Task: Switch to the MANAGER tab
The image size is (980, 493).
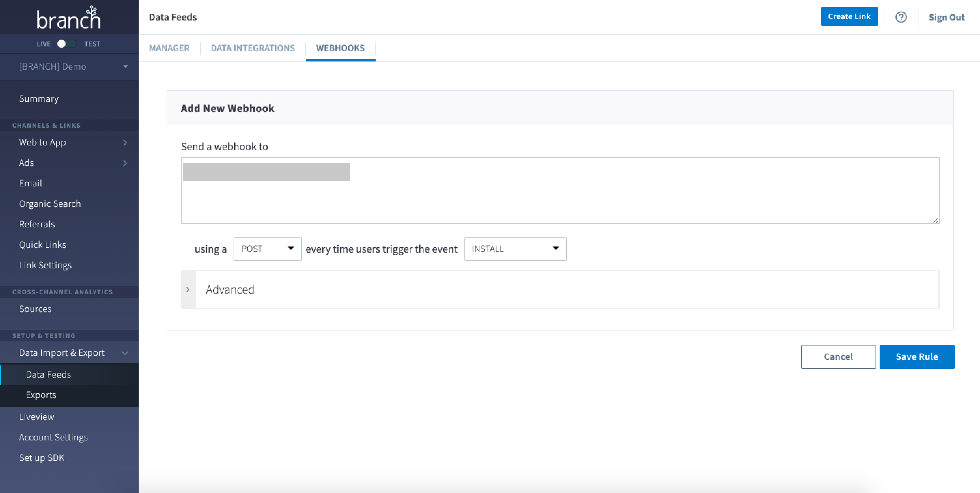Action: (169, 48)
